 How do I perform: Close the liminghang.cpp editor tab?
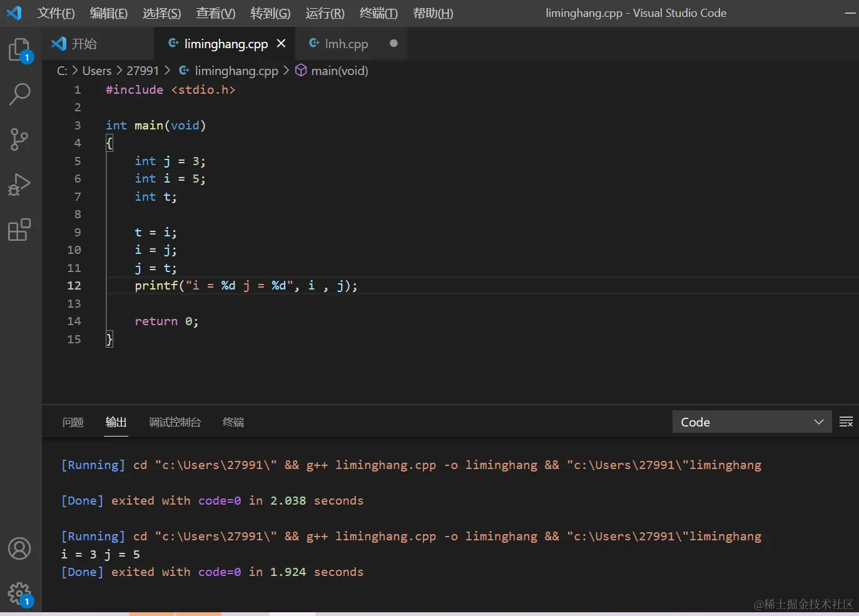(x=281, y=43)
